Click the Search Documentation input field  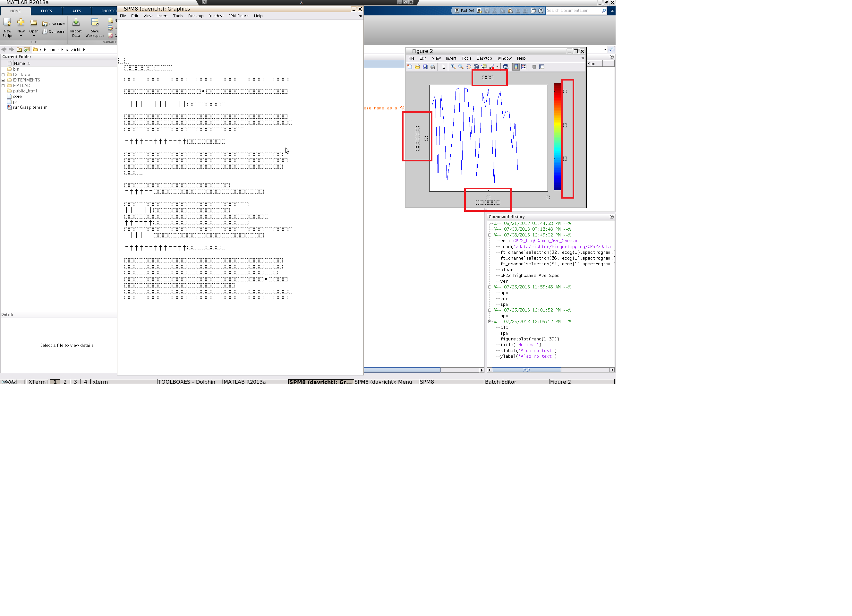tap(573, 11)
